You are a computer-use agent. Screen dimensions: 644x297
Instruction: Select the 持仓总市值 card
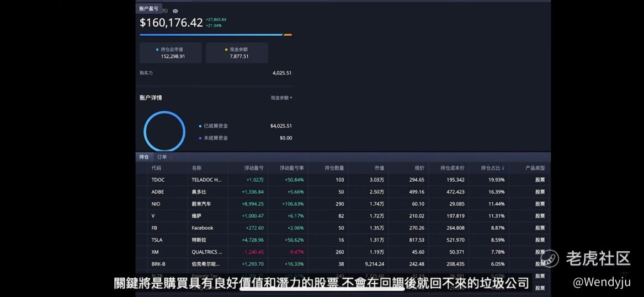171,53
